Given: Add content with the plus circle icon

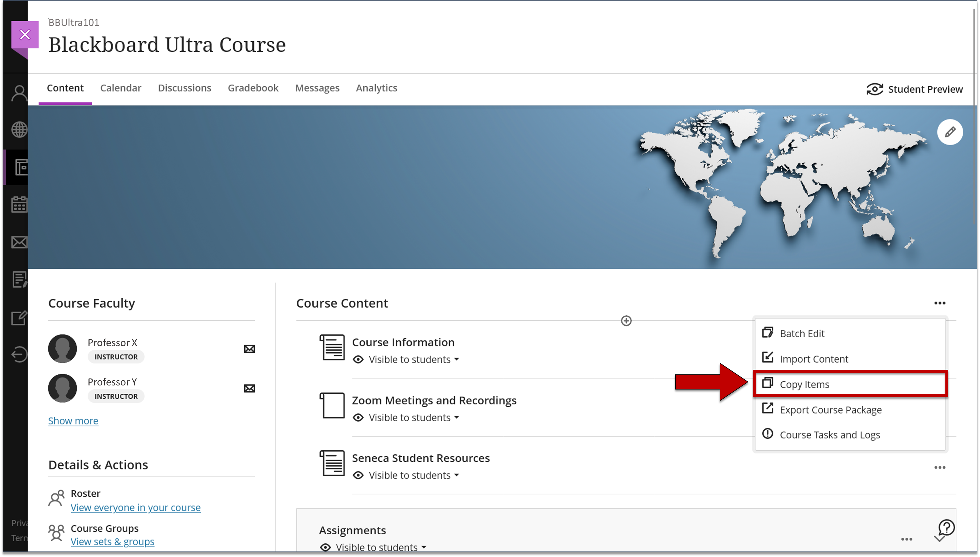Looking at the screenshot, I should coord(626,321).
